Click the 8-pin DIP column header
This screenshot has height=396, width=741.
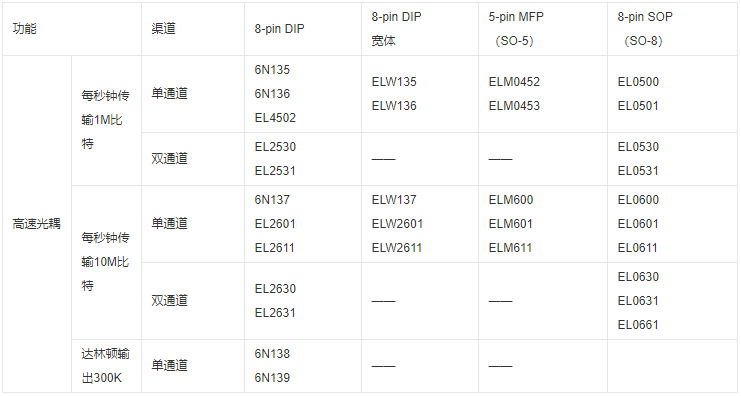[279, 29]
